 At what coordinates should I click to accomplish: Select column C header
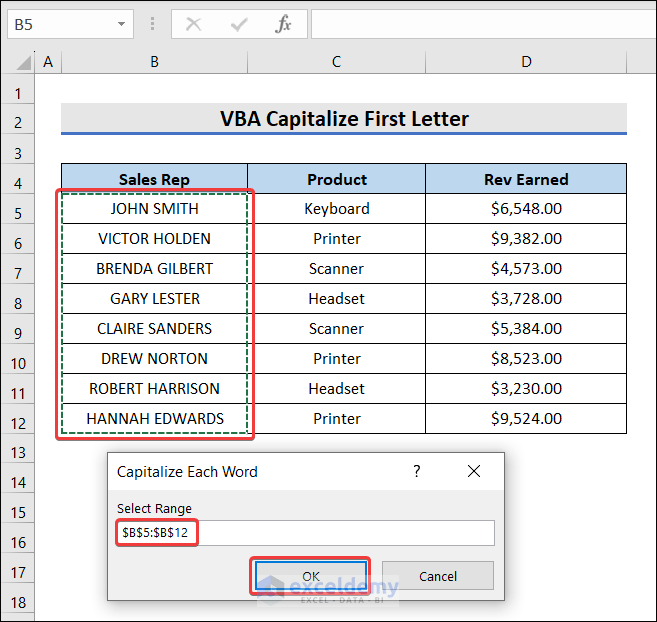[336, 62]
